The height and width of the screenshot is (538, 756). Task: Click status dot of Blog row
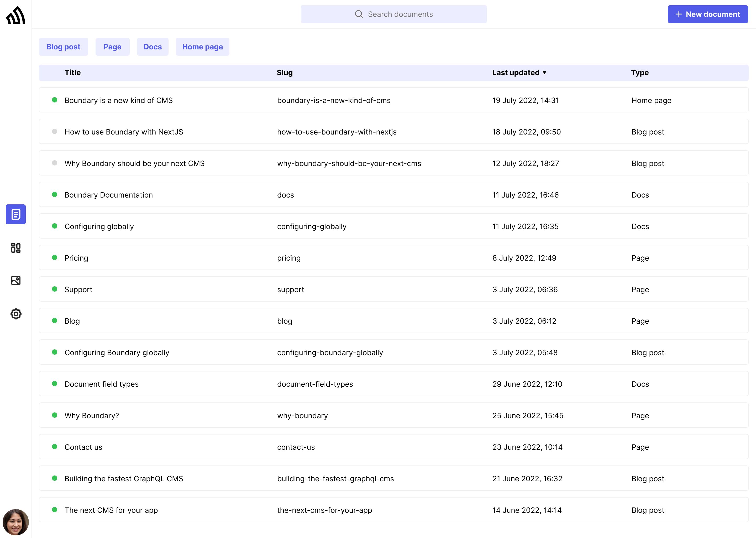click(x=55, y=320)
